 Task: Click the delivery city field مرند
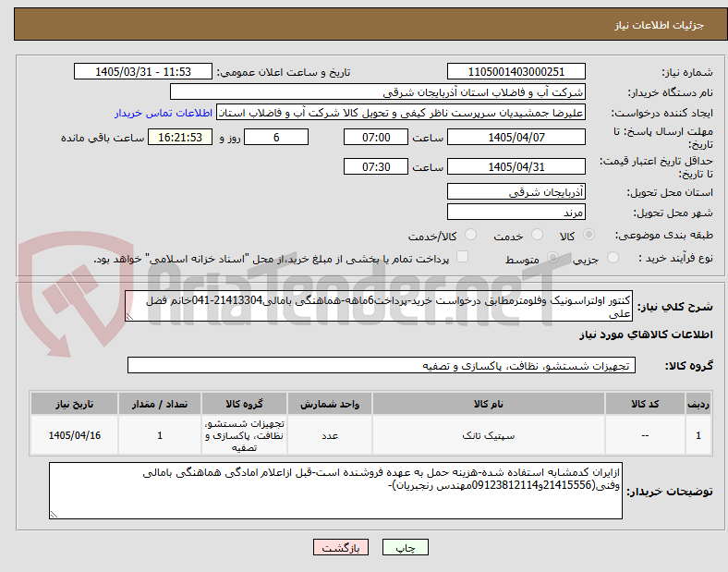tap(516, 213)
